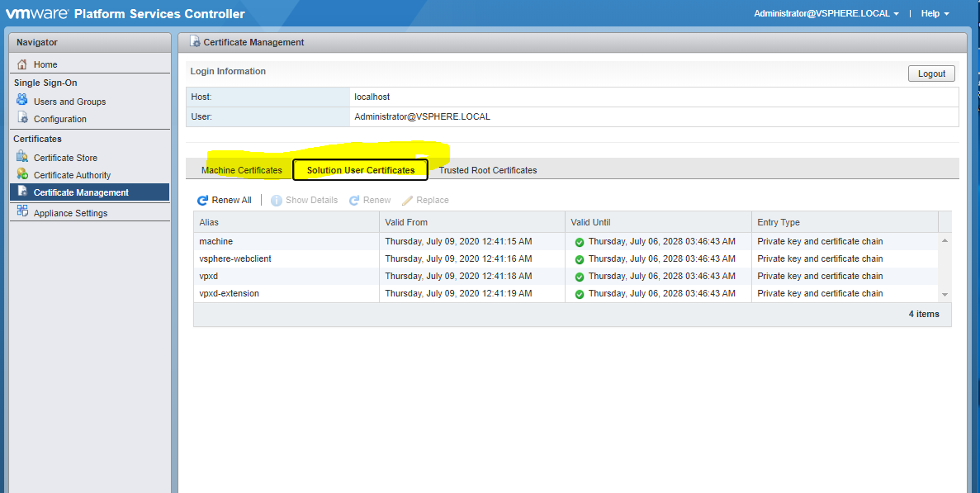Viewport: 980px width, 493px height.
Task: Click the Renew All refresh icon
Action: (x=202, y=201)
